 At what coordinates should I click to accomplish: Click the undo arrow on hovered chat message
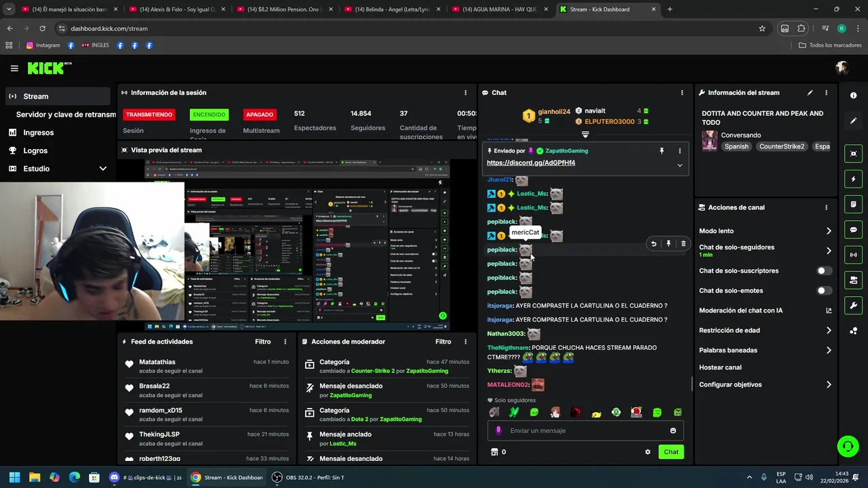tap(654, 244)
